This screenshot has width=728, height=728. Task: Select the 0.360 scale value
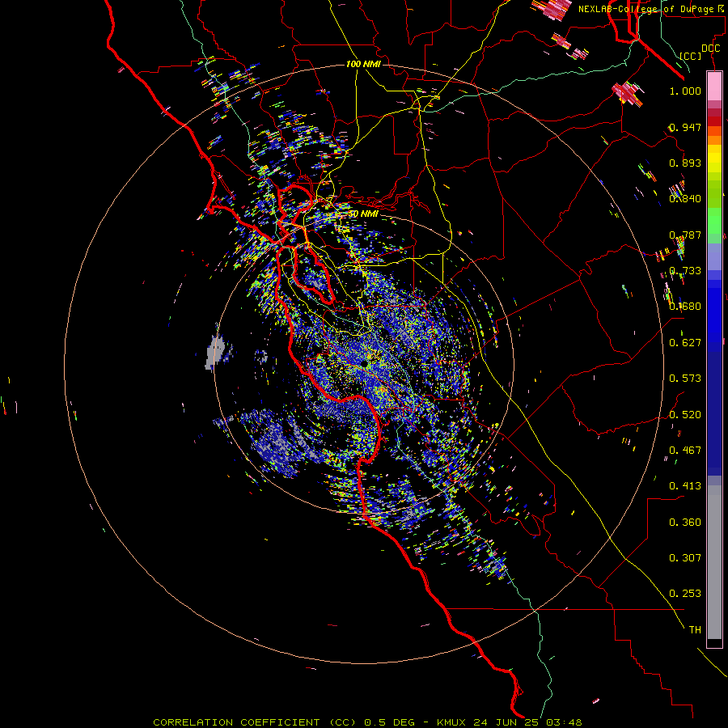pyautogui.click(x=685, y=523)
